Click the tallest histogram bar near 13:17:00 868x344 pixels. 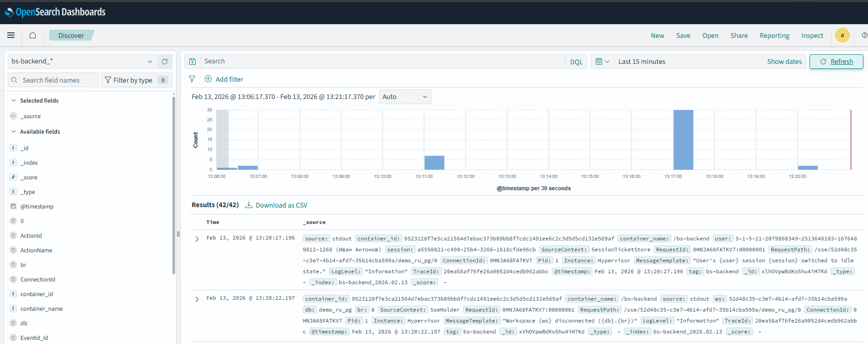coord(683,140)
